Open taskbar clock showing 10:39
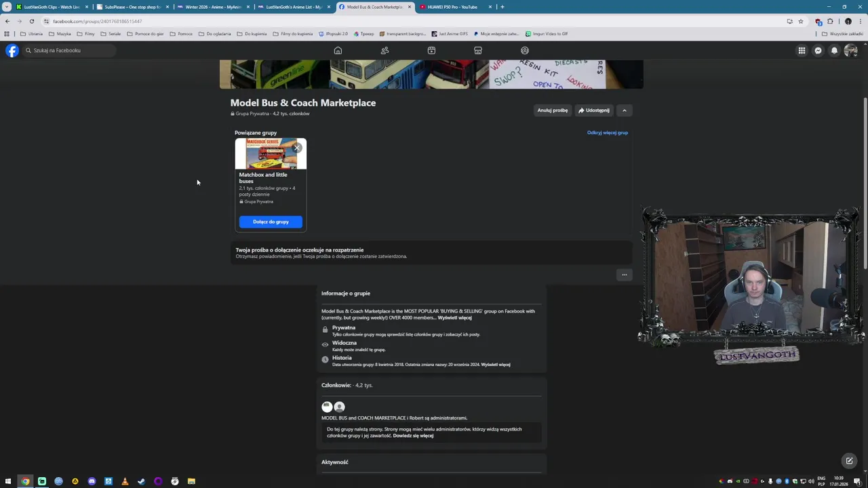Viewport: 868px width, 488px height. pyautogui.click(x=840, y=481)
